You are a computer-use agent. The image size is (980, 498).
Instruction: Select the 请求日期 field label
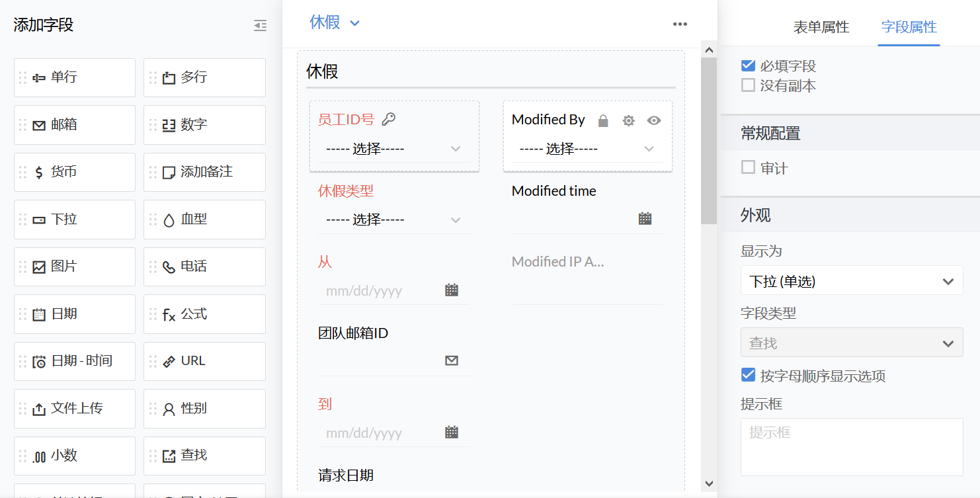[346, 475]
